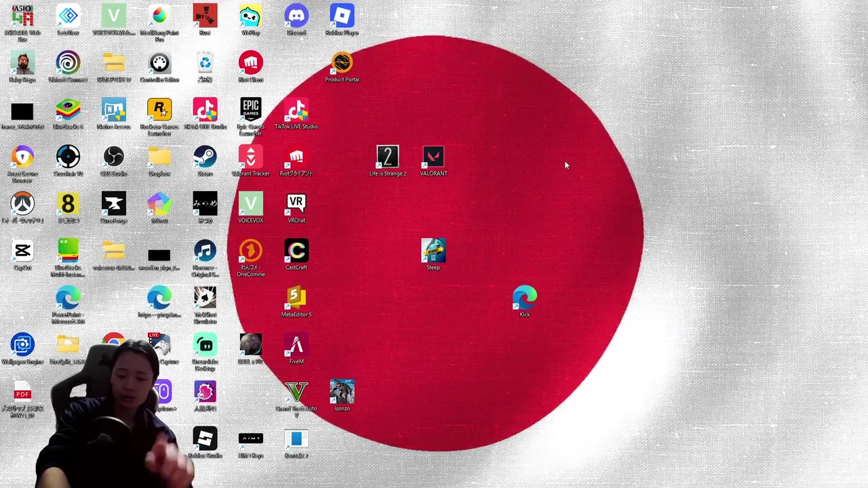The width and height of the screenshot is (868, 488).
Task: Launch the VOICEVOX app icon
Action: coord(250,204)
